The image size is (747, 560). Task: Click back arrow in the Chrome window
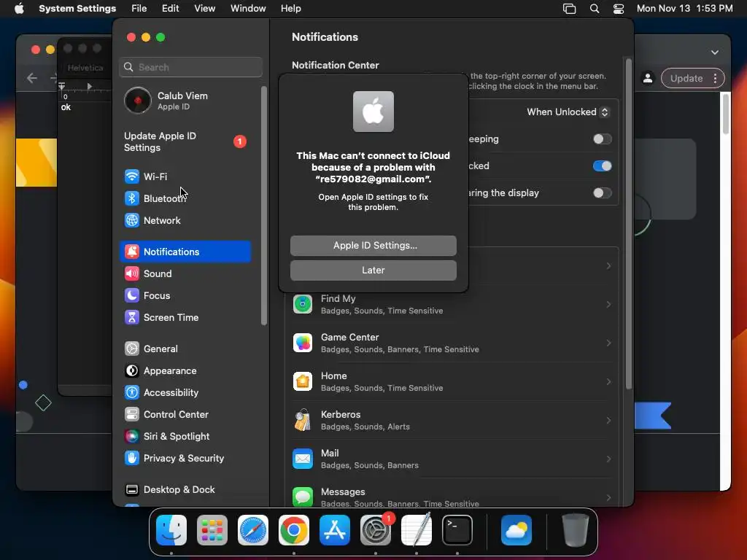tap(32, 78)
